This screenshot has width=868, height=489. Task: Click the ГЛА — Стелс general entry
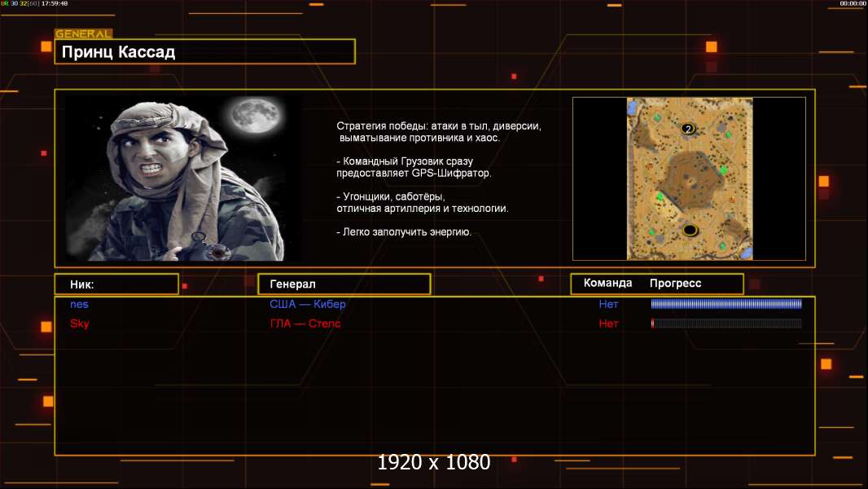[x=305, y=324]
